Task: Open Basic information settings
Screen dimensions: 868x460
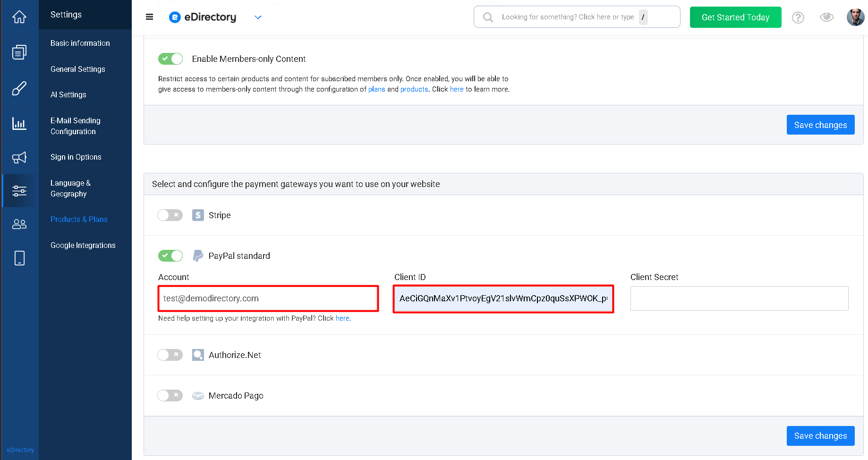Action: click(80, 43)
